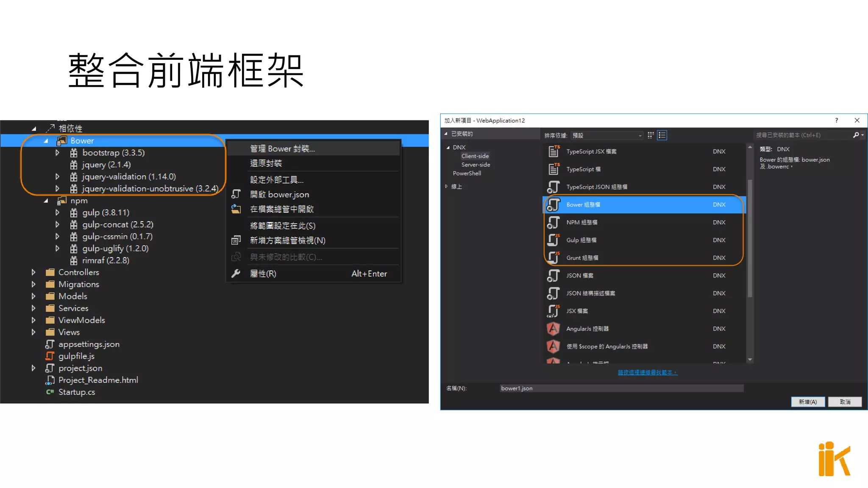Click the AngularJs 控制器 template icon

(554, 329)
